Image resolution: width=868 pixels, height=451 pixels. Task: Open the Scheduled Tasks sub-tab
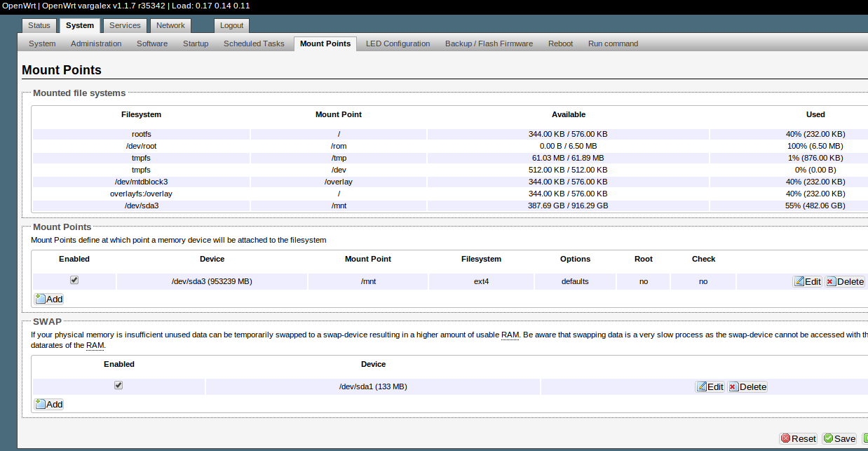254,43
